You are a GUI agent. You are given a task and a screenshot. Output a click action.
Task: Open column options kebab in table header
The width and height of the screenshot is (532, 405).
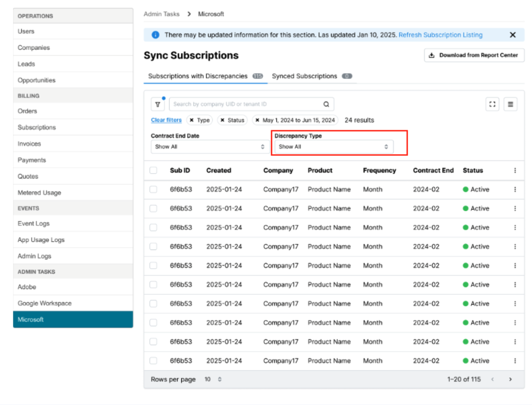tap(515, 170)
